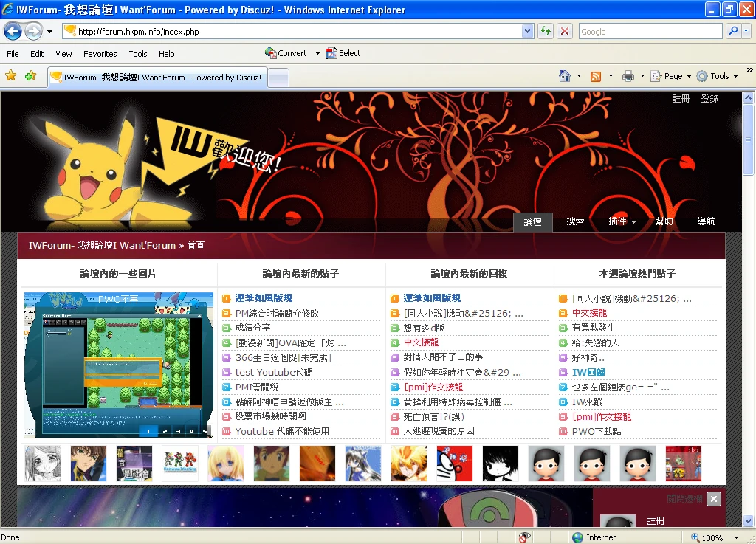Expand the address bar history dropdown
The height and width of the screenshot is (544, 756).
point(527,31)
